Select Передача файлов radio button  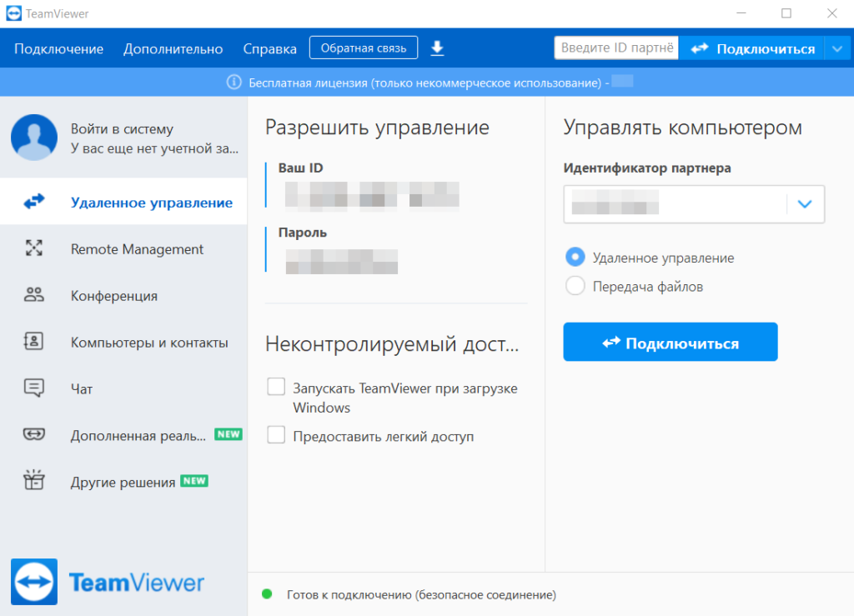tap(575, 286)
